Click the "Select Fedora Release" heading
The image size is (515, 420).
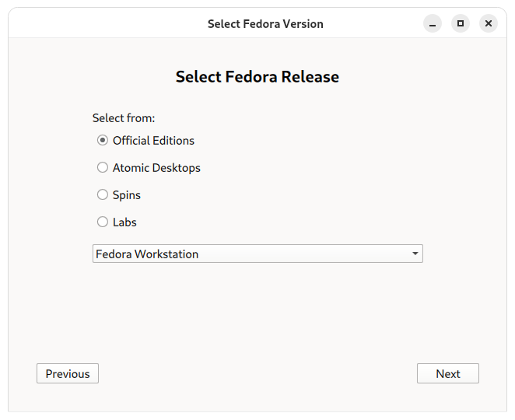[257, 77]
